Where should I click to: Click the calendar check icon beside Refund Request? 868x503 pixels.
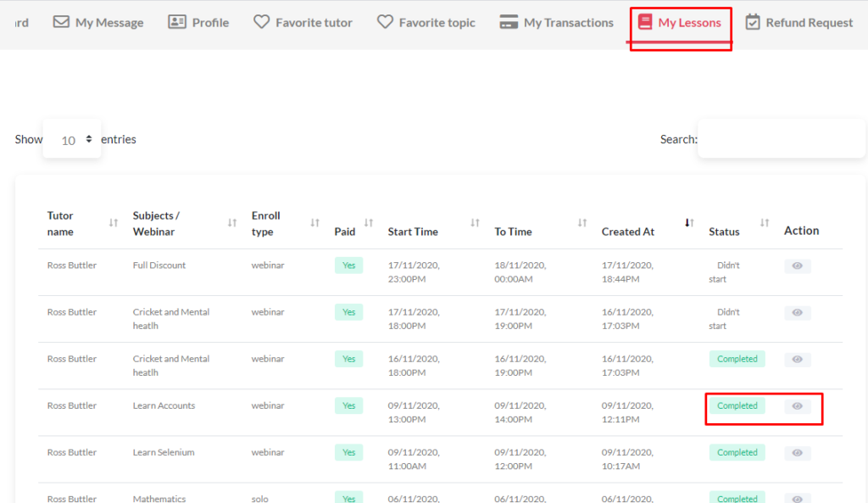click(x=753, y=22)
